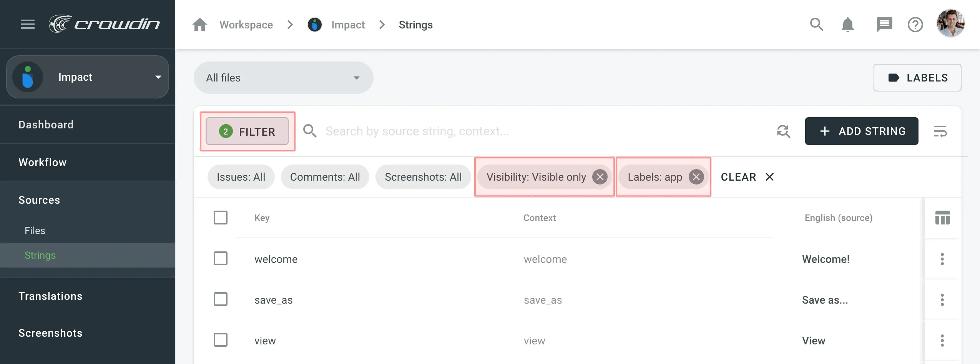This screenshot has height=364, width=980.
Task: Click the Crowdin logo
Action: pyautogui.click(x=105, y=24)
